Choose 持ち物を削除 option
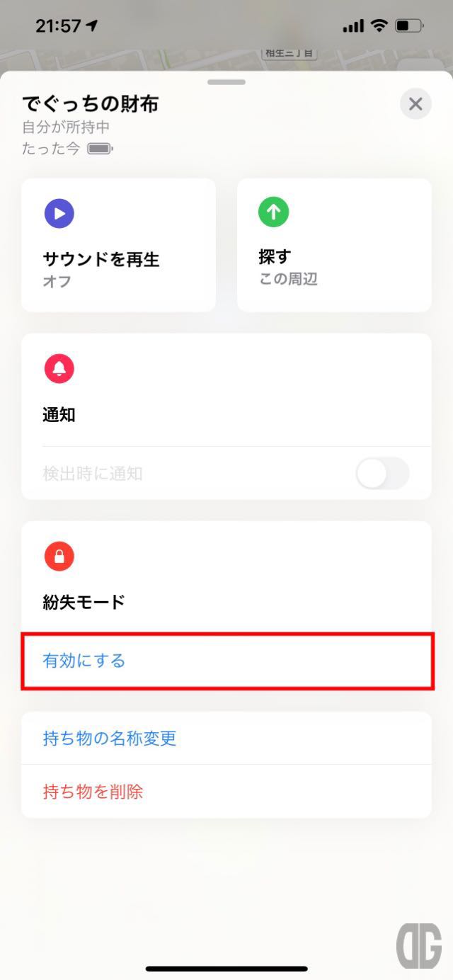Screen dimensions: 453x980 (226, 792)
